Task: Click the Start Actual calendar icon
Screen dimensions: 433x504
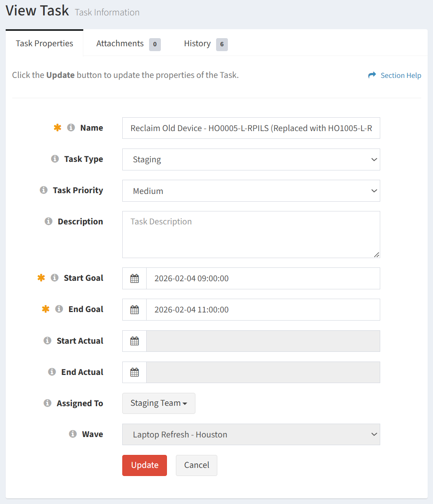Action: 134,341
